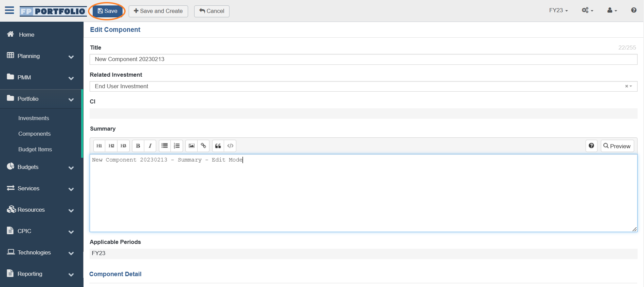
Task: Click the Services chevron arrow
Action: point(71,189)
